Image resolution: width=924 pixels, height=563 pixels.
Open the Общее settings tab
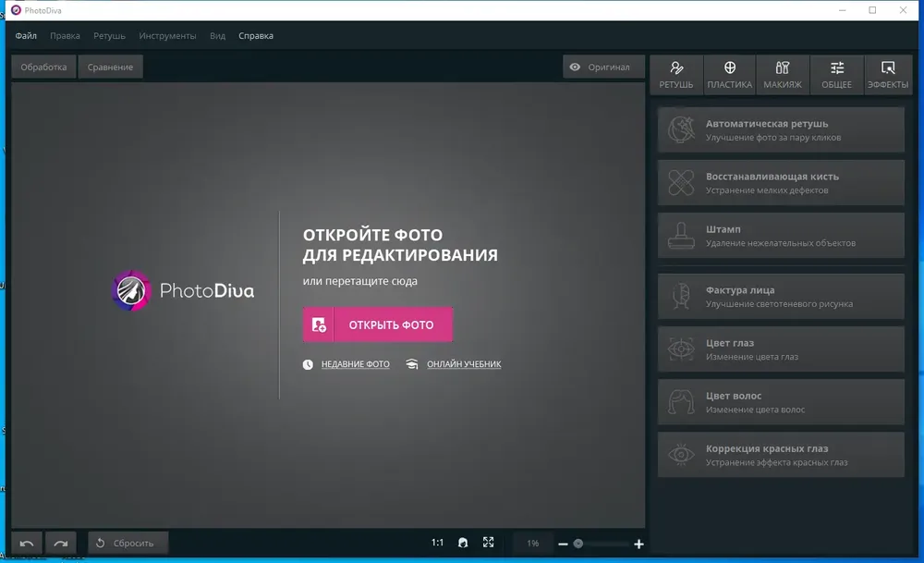point(836,74)
